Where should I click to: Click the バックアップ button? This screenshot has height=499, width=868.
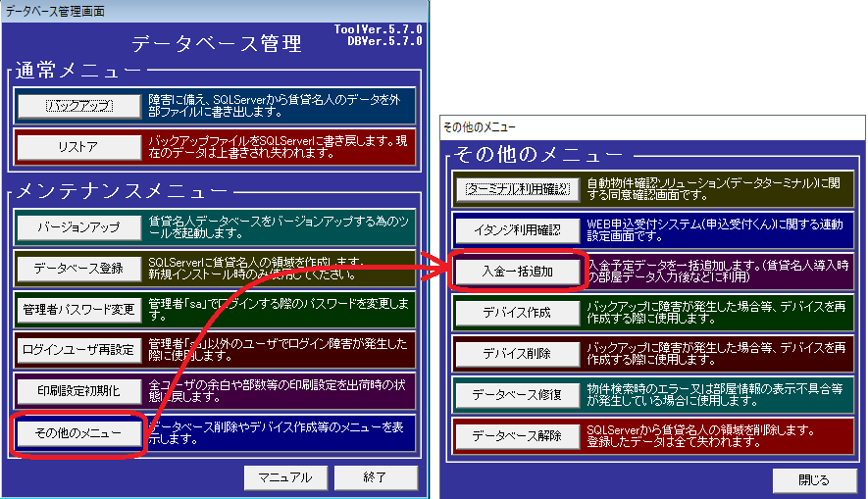click(x=78, y=106)
